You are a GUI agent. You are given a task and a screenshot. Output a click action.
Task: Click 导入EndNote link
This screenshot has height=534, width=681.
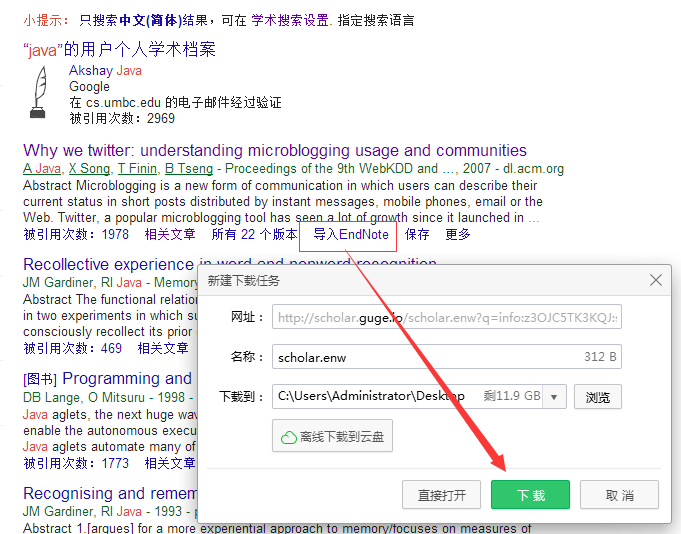[351, 234]
